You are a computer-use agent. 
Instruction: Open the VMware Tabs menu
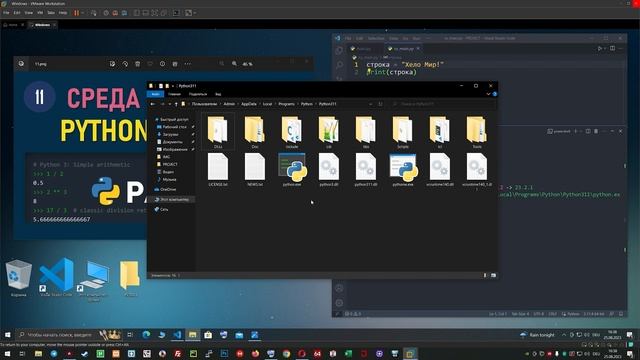click(x=51, y=13)
